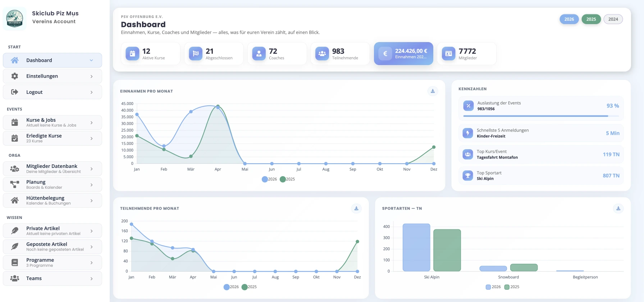The image size is (644, 302).
Task: Toggle the 2025 year filter
Action: pos(591,19)
